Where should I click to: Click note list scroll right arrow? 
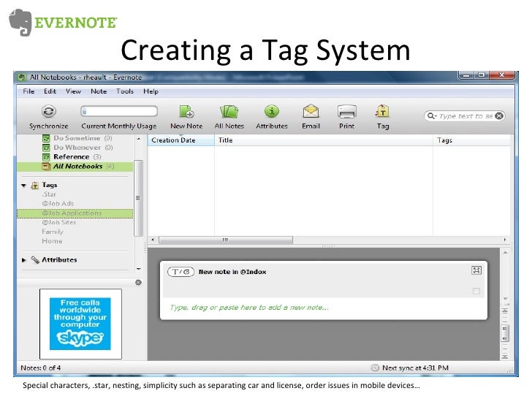click(505, 240)
